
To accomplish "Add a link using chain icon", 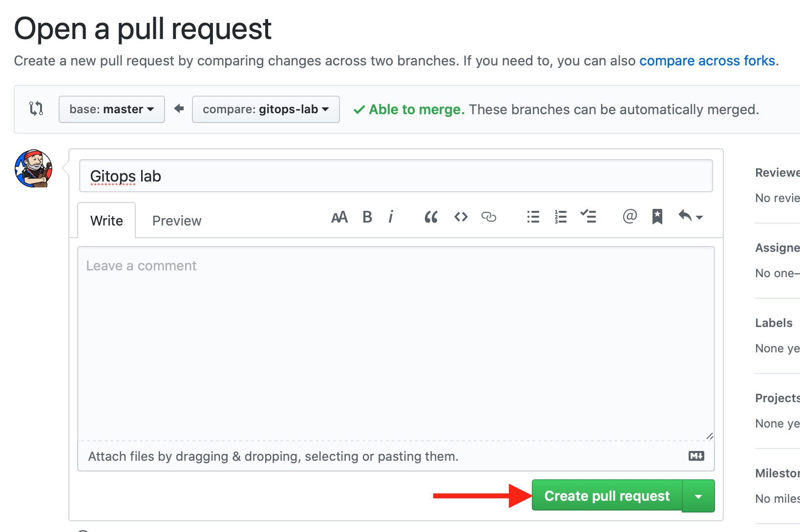I will point(489,217).
